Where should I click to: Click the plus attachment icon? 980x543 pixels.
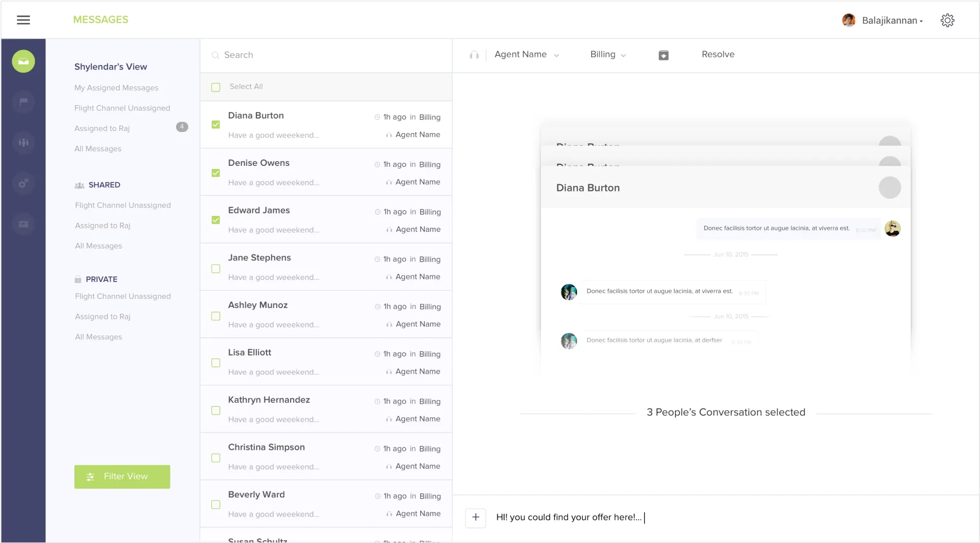475,517
